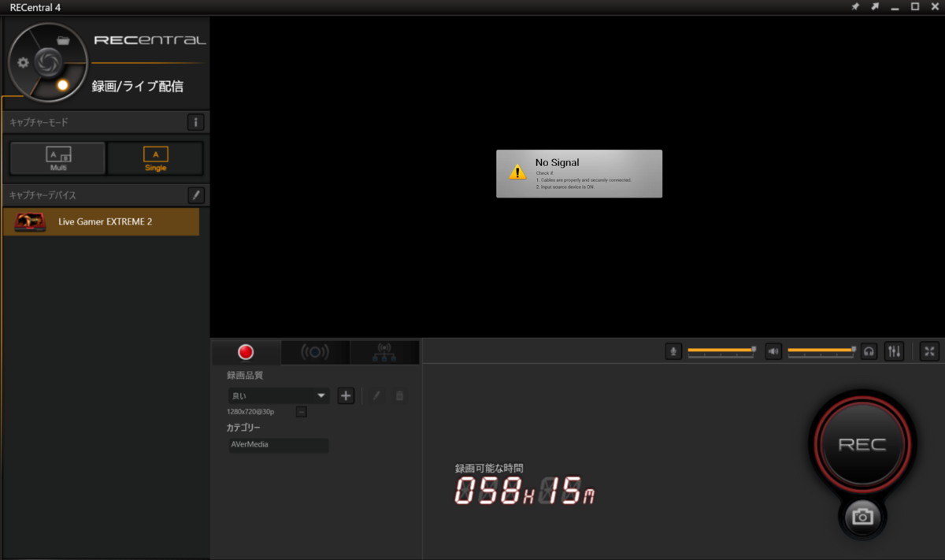This screenshot has width=945, height=560.
Task: Edit the recording quality profile
Action: click(x=376, y=395)
